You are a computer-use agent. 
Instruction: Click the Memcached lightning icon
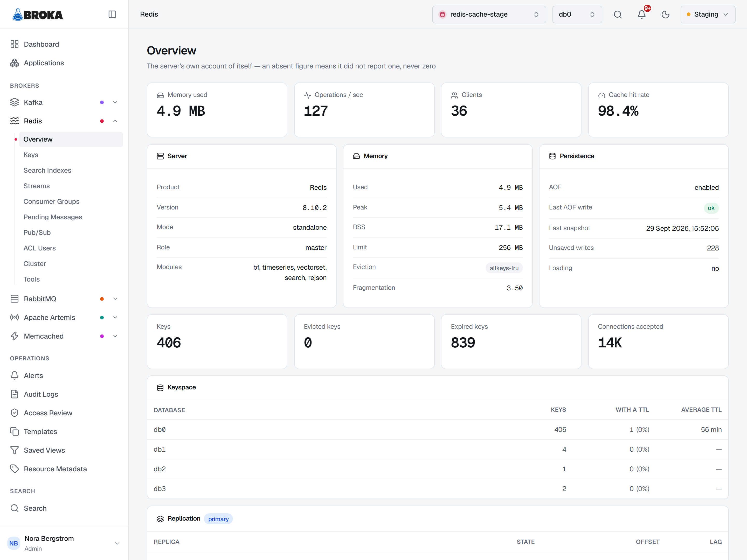[15, 336]
